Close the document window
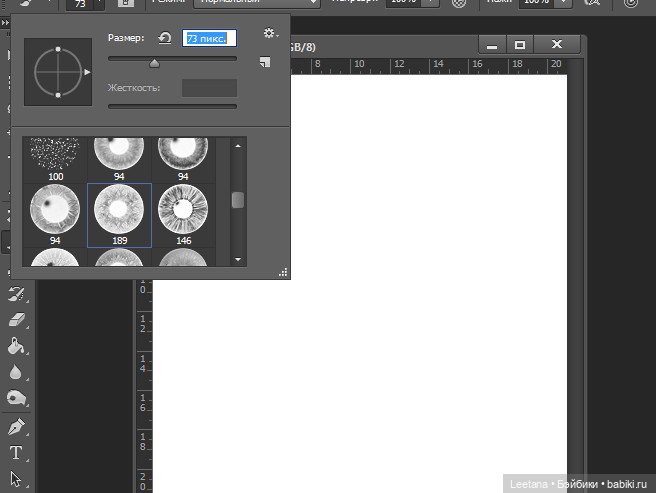This screenshot has width=656, height=493. point(556,45)
